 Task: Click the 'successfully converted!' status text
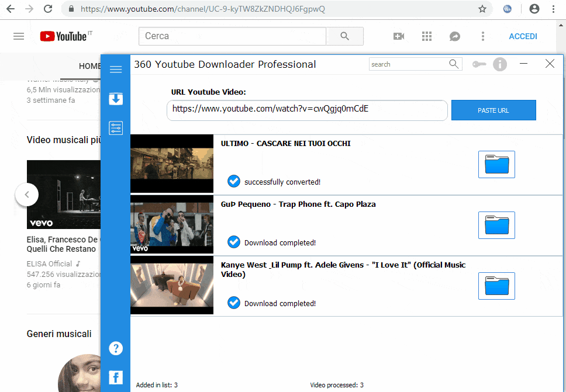click(282, 182)
